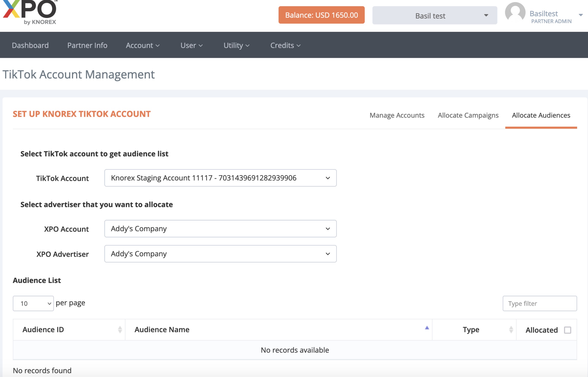Open the Partner Info page
This screenshot has height=377, width=588.
tap(87, 45)
